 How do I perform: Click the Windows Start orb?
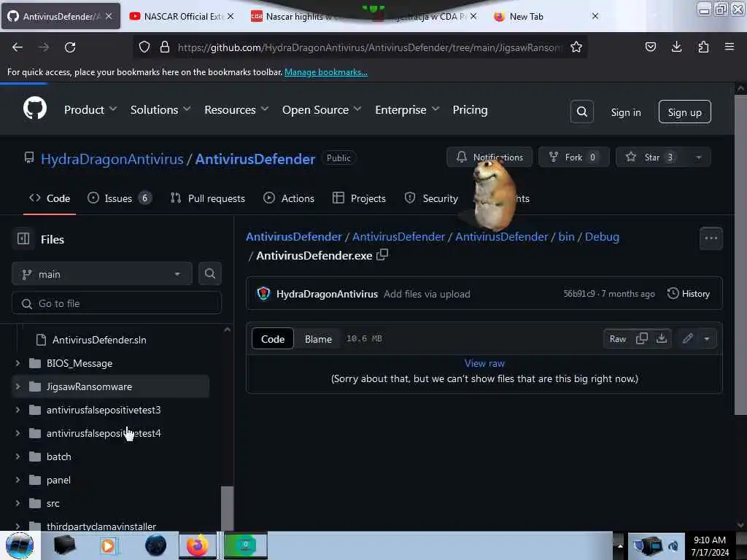pyautogui.click(x=20, y=545)
